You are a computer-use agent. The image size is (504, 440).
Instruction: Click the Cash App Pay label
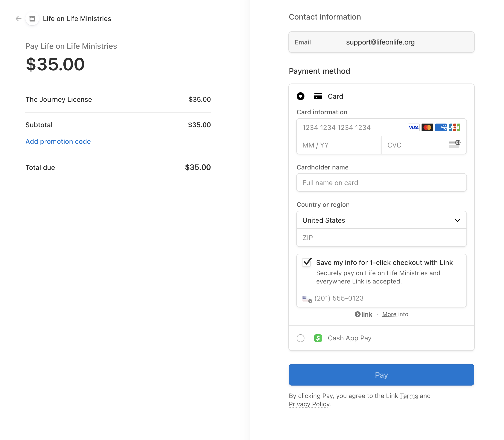(350, 338)
